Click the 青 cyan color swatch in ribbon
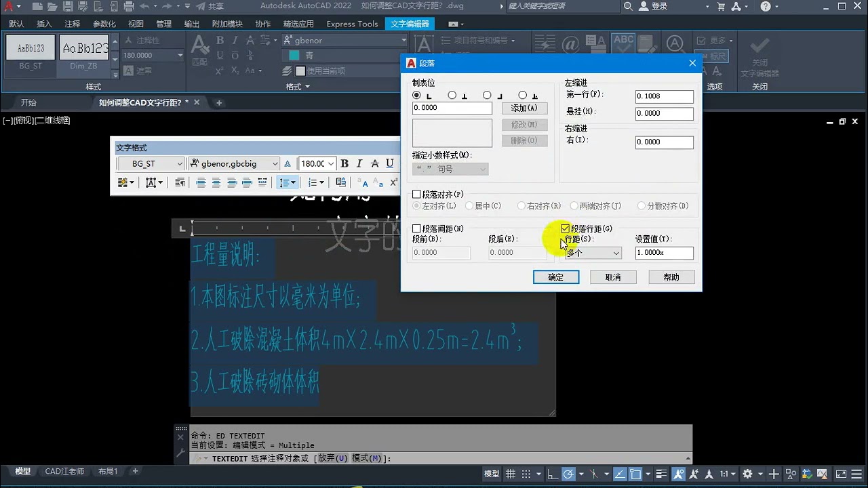Screen dimensions: 868x488 294,56
